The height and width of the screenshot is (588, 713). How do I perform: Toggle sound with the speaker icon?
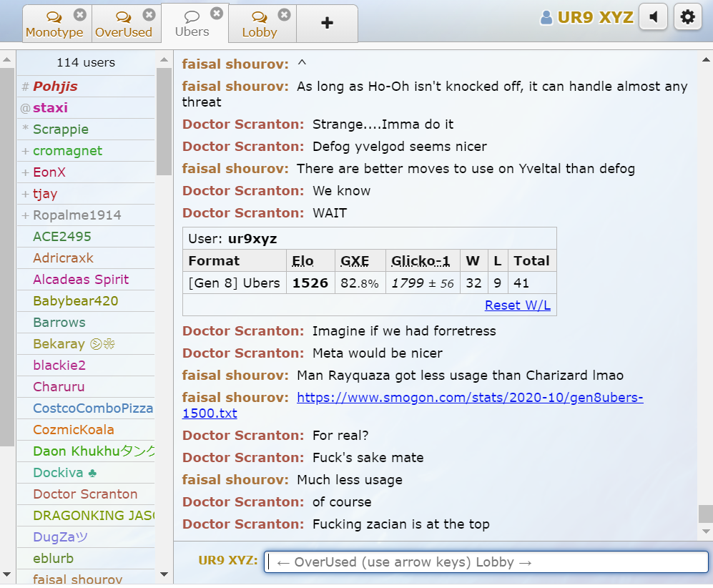pyautogui.click(x=653, y=17)
